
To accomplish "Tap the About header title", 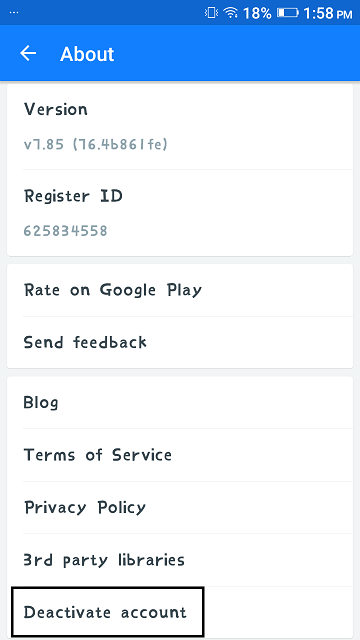I will point(87,54).
